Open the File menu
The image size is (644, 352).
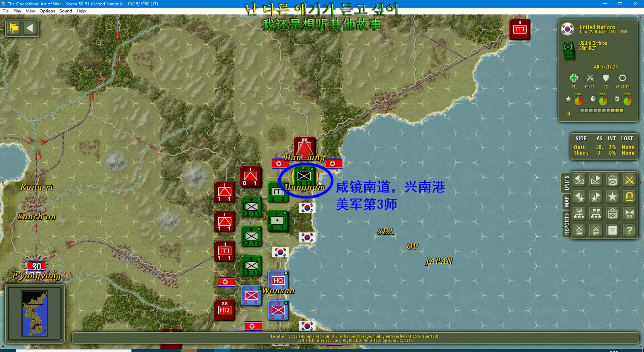5,11
